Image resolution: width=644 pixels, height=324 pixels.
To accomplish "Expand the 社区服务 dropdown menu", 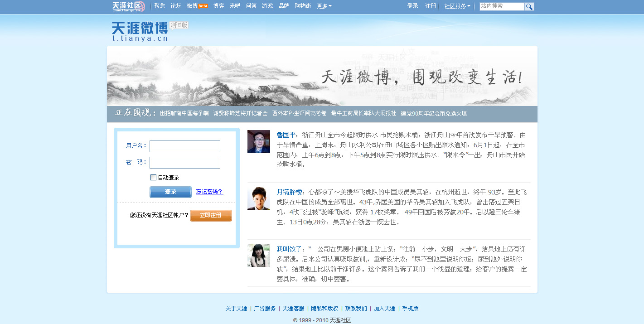I will (457, 6).
